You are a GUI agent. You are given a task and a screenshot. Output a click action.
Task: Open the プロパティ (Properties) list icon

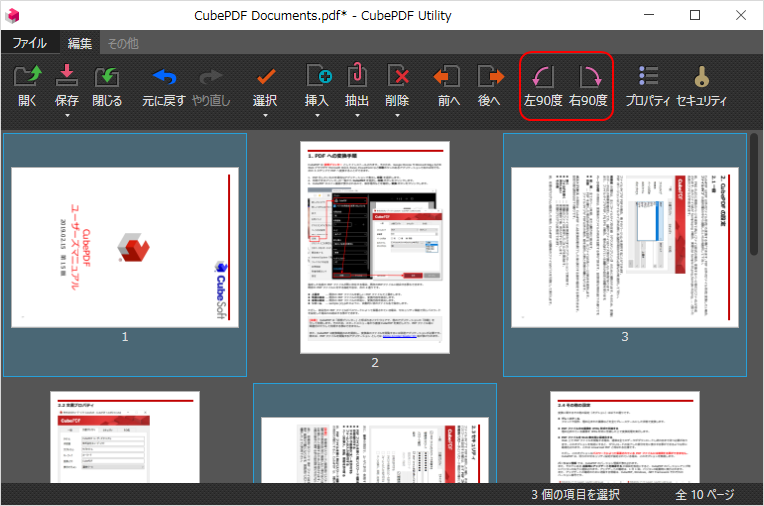(649, 76)
